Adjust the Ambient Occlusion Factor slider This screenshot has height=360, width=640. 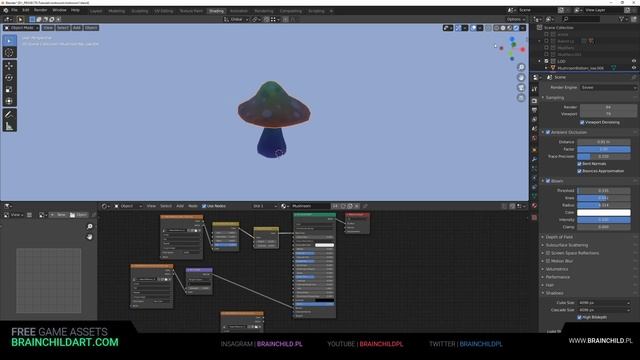point(604,149)
